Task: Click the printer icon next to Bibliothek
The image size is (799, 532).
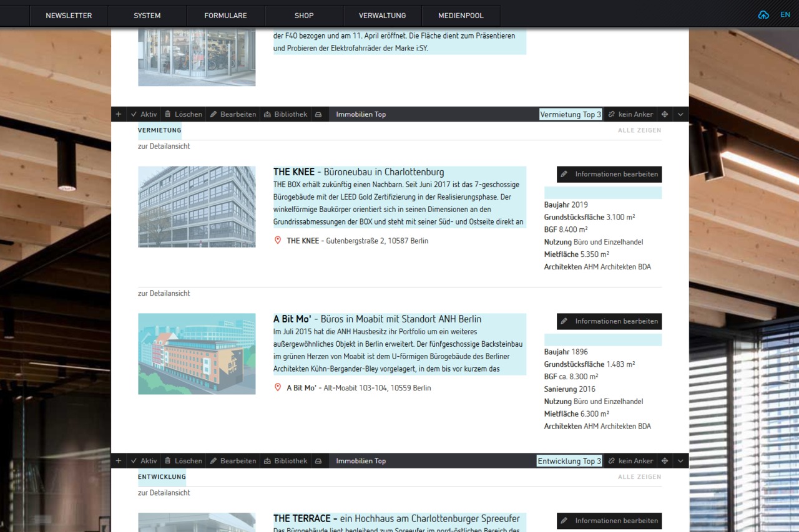Action: click(318, 114)
